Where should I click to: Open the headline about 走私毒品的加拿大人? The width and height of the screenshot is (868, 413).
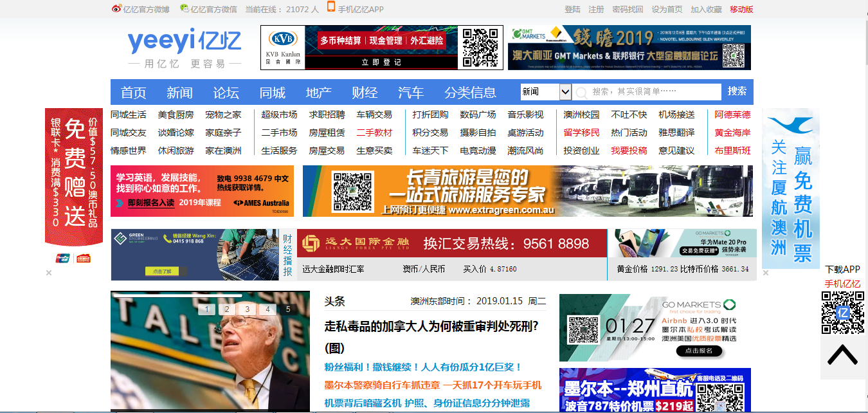pyautogui.click(x=431, y=326)
